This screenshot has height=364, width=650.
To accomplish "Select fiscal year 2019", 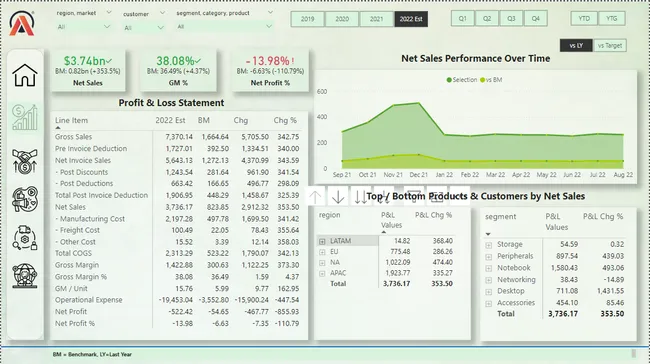I will [307, 19].
